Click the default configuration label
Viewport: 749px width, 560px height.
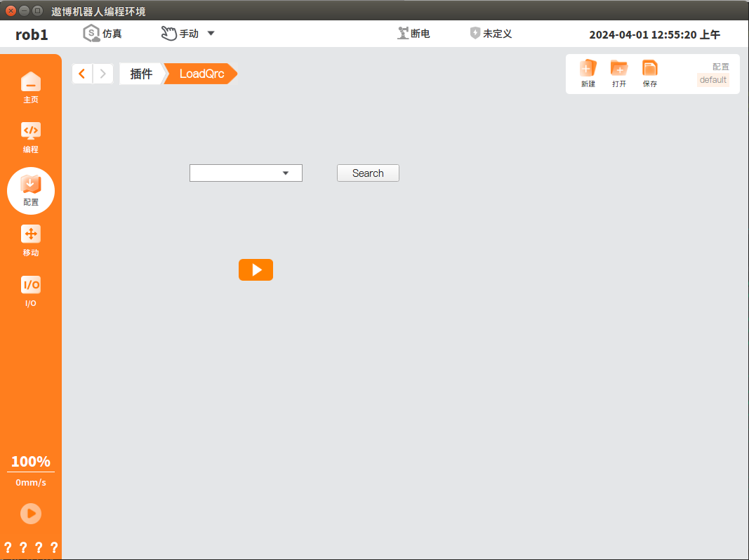pos(712,80)
